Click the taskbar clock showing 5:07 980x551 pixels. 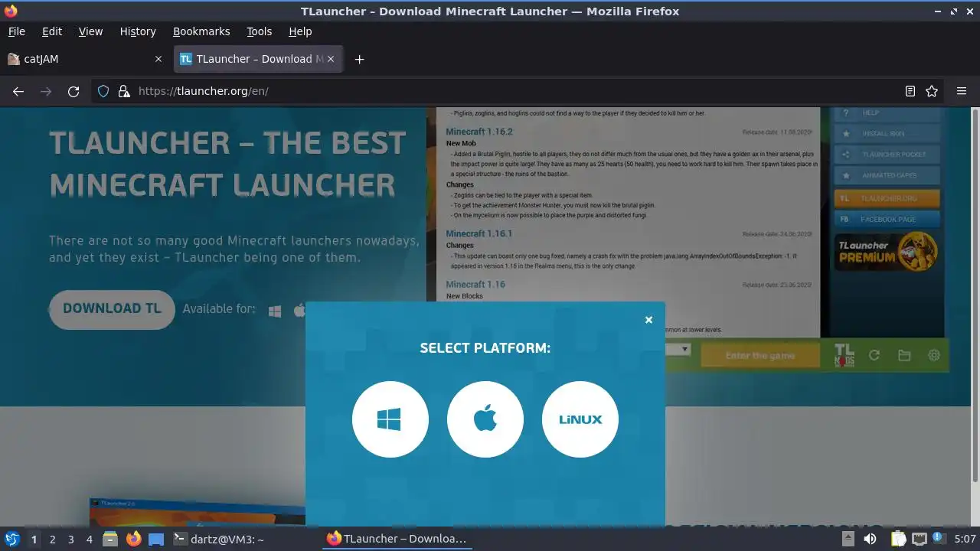coord(965,539)
